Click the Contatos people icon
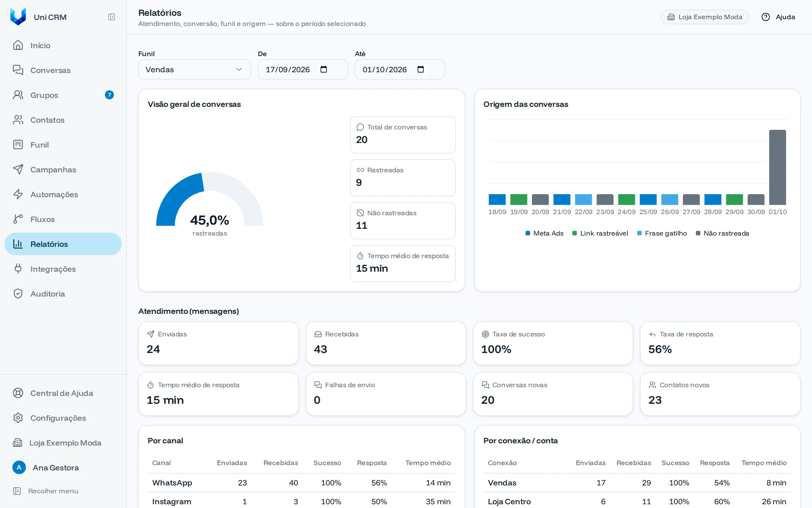This screenshot has width=812, height=508. (18, 120)
